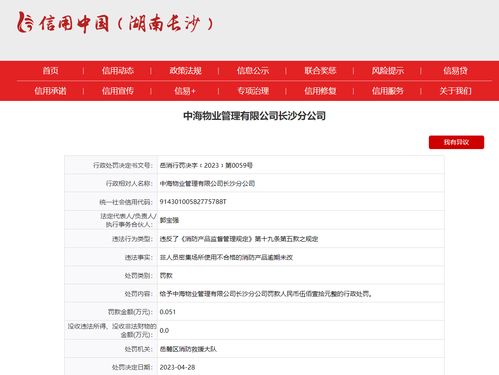499x375 pixels.
Task: Open the 信用动态 menu item
Action: (118, 71)
